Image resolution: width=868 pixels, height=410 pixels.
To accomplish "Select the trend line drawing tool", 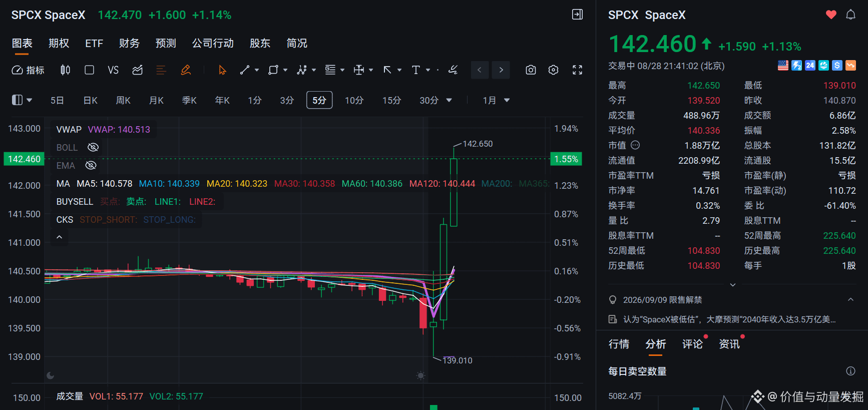I will point(244,70).
